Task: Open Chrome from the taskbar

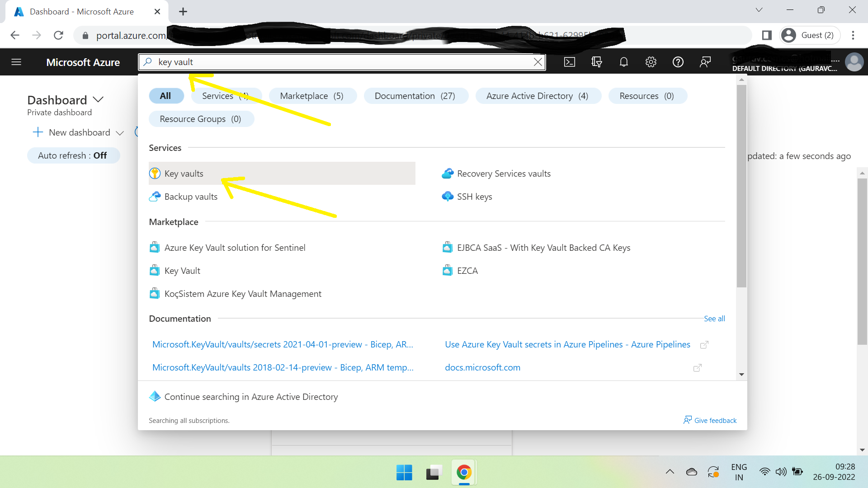Action: [464, 473]
